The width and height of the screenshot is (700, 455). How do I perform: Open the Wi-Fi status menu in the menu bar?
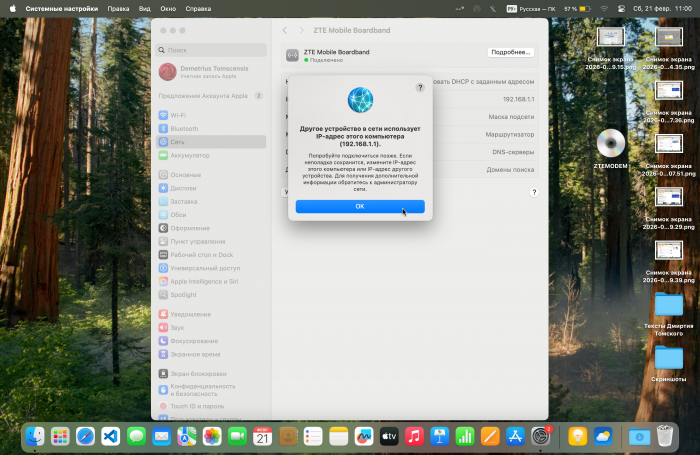click(x=604, y=8)
